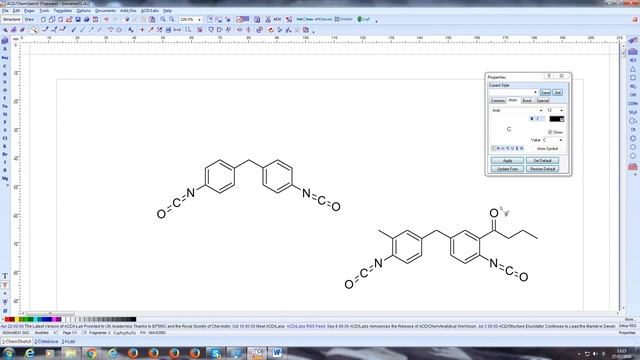
Task: Click the Print icon
Action: [x=87, y=19]
